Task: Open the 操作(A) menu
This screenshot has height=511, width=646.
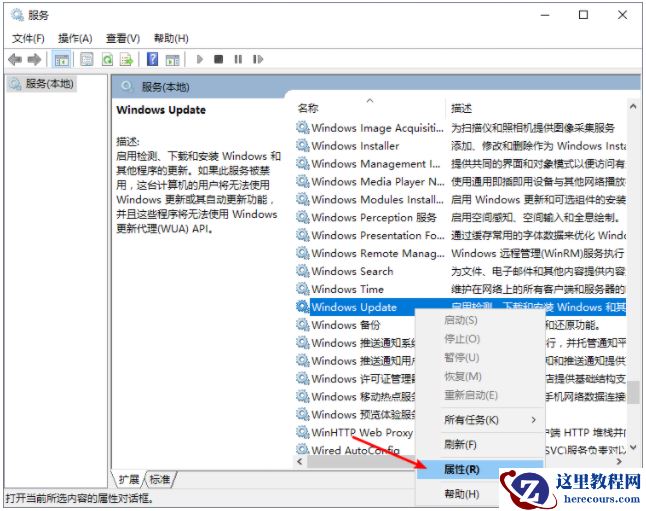Action: pos(75,38)
